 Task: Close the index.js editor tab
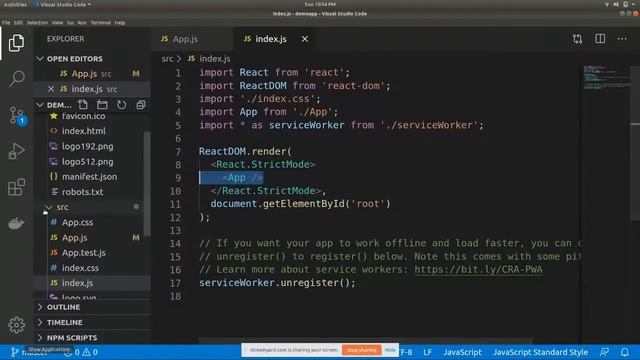[x=305, y=39]
